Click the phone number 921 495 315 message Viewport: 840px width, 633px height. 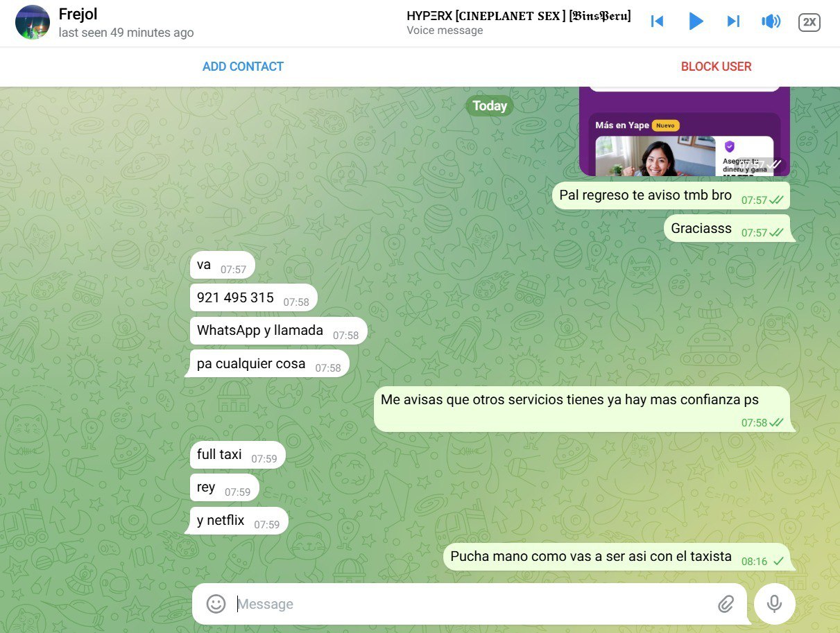click(x=236, y=297)
